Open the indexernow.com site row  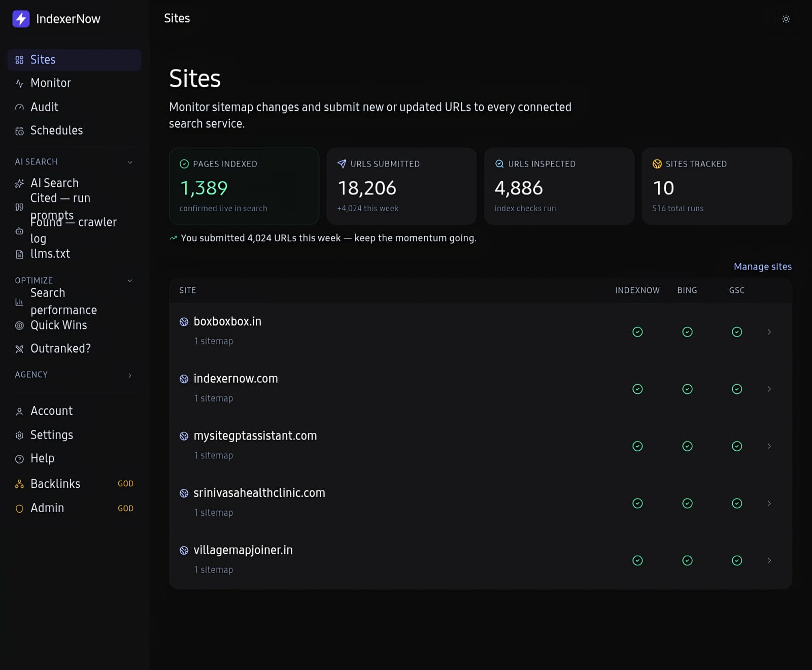click(x=481, y=389)
